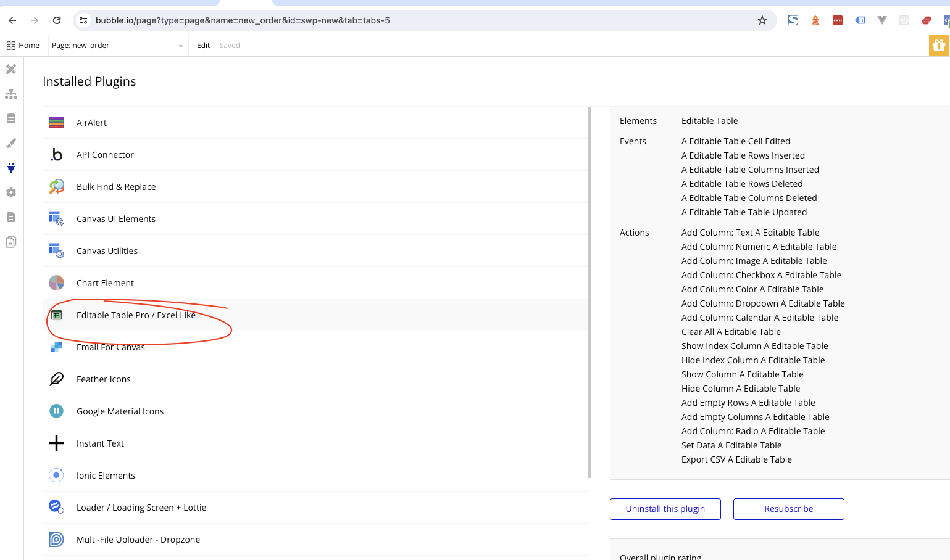Click 'A Editable Table Cell Edited' event text

pyautogui.click(x=736, y=141)
